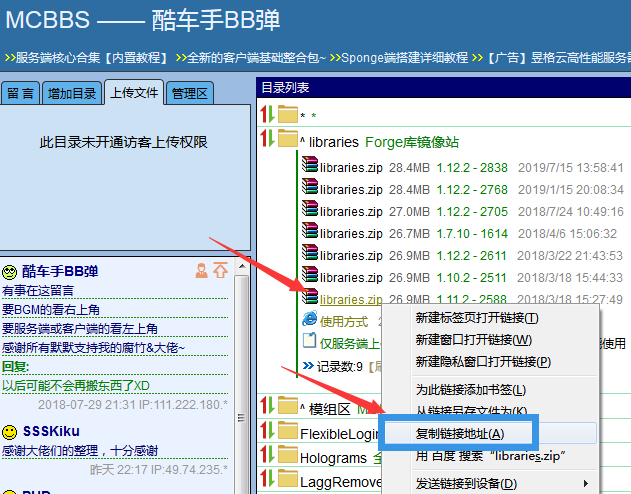Screen dimensions: 631x494
Task: Click archive icon of libraries.zip 1.11.2 - 2588
Action: point(310,297)
